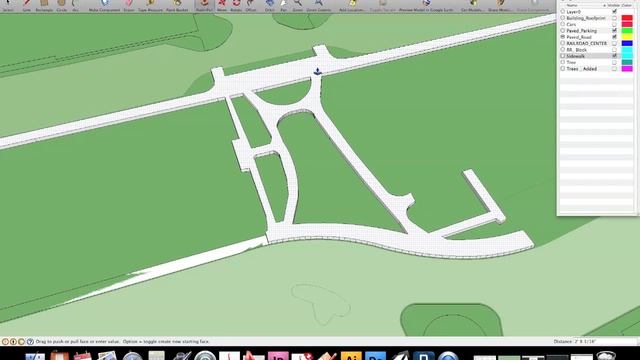Sort layers by the Name column header
640x360 pixels.
[572, 5]
